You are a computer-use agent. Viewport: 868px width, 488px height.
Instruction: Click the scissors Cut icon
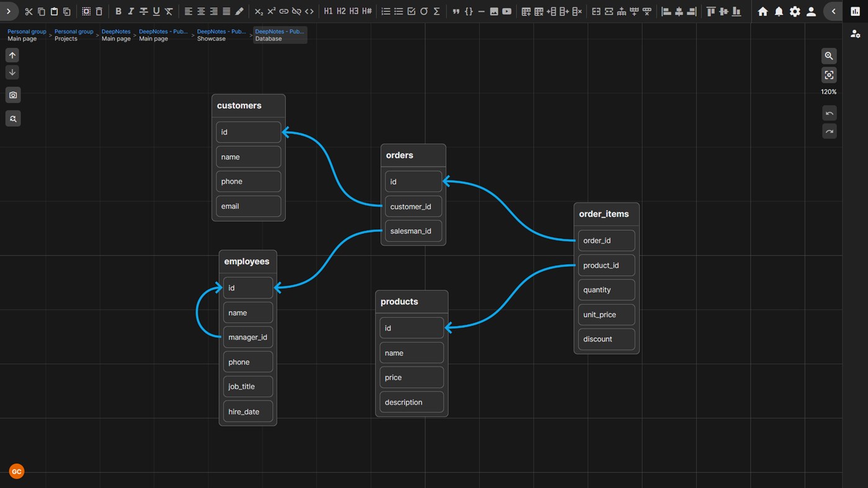[29, 12]
